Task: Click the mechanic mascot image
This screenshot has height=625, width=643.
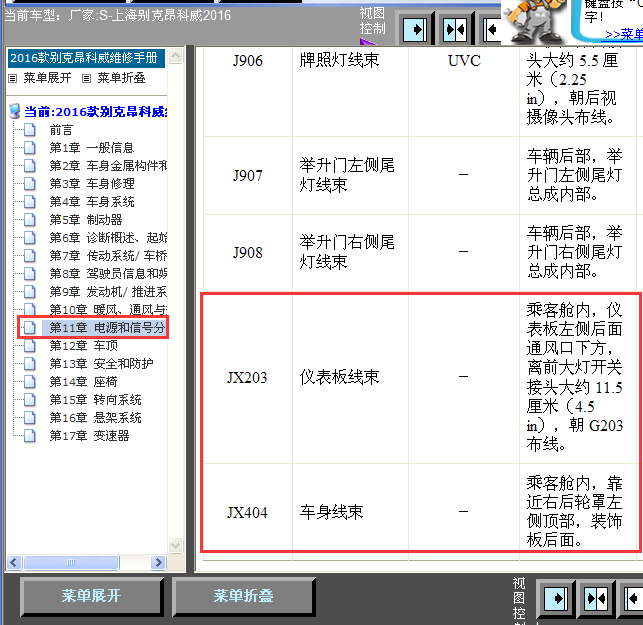Action: pos(534,21)
